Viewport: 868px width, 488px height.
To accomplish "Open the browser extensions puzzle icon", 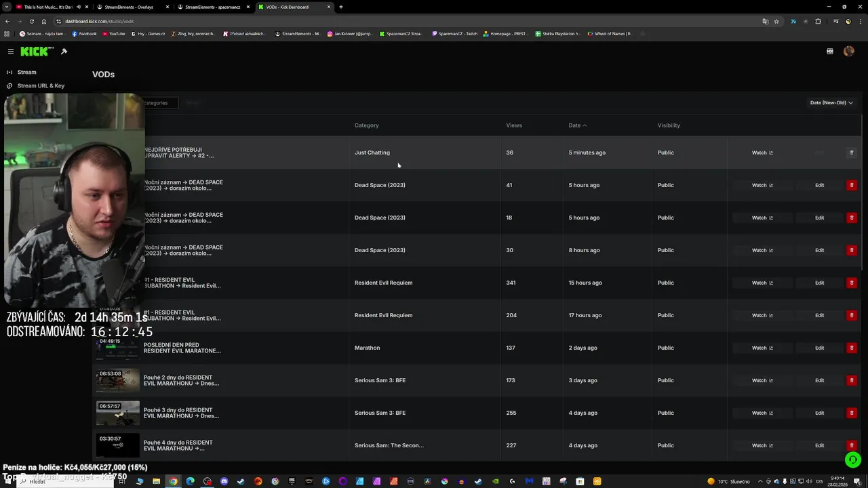I will [818, 21].
